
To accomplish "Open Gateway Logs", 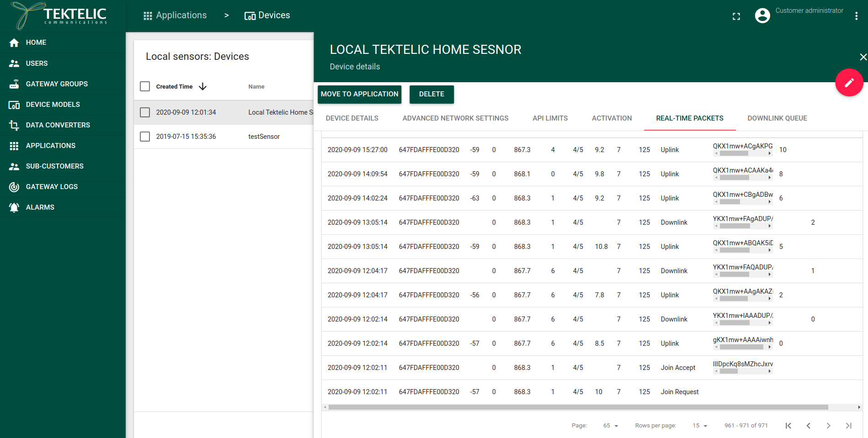I will point(52,186).
